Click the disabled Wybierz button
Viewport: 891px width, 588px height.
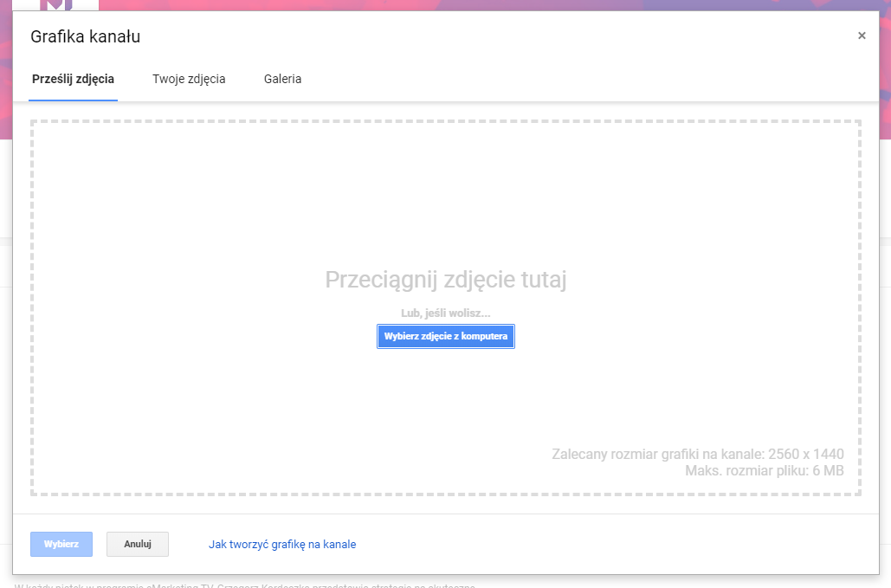(61, 544)
